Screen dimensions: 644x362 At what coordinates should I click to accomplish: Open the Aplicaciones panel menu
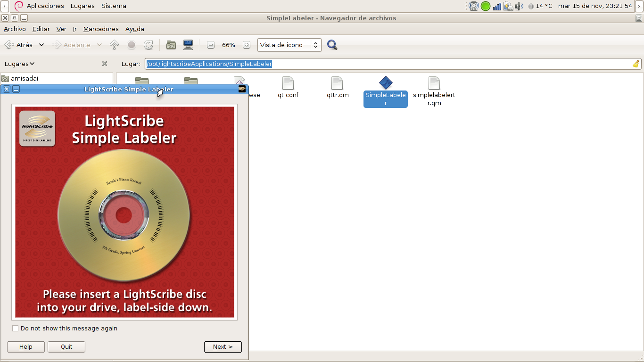pos(45,6)
